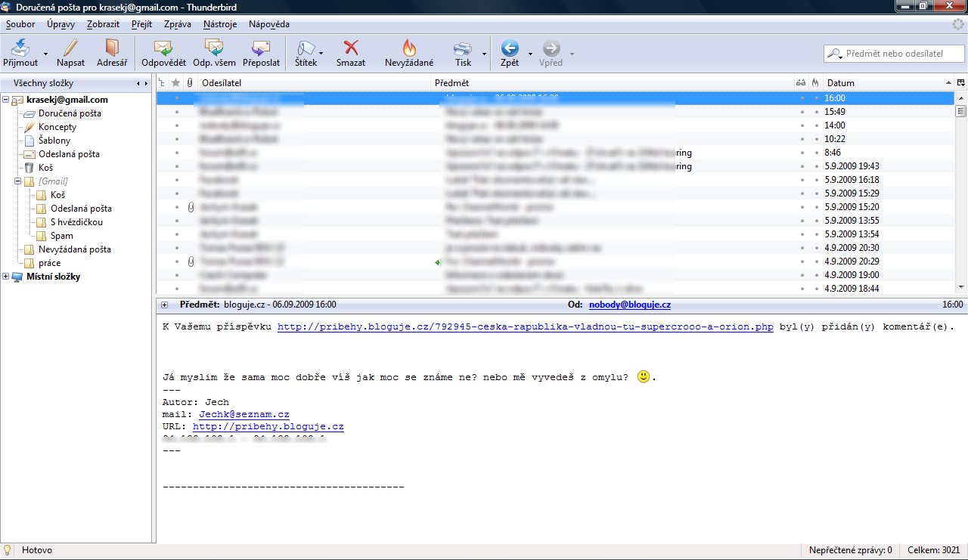This screenshot has width=968, height=560.
Task: Toggle read status of 4.9.2009 19:00 message
Action: pos(802,275)
